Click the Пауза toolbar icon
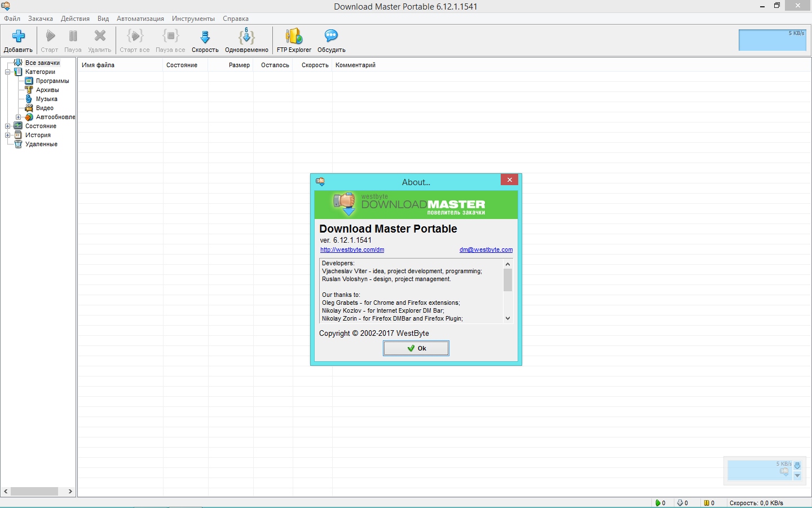 (73, 36)
